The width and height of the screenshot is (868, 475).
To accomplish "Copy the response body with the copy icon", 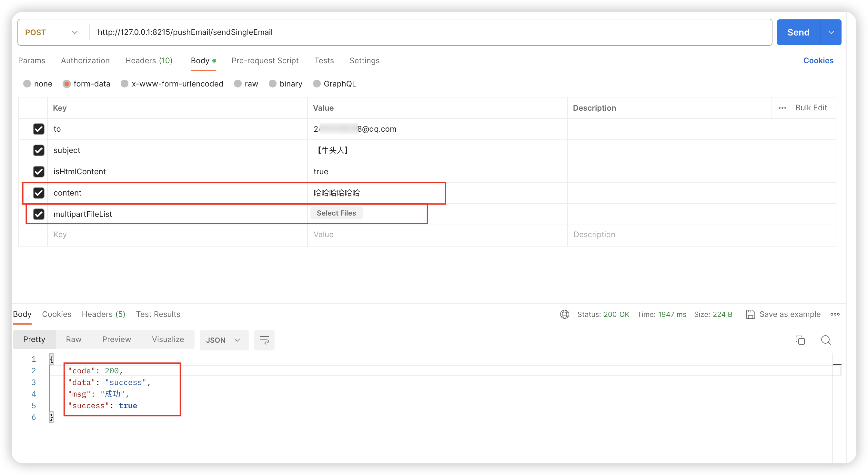I will pos(800,340).
